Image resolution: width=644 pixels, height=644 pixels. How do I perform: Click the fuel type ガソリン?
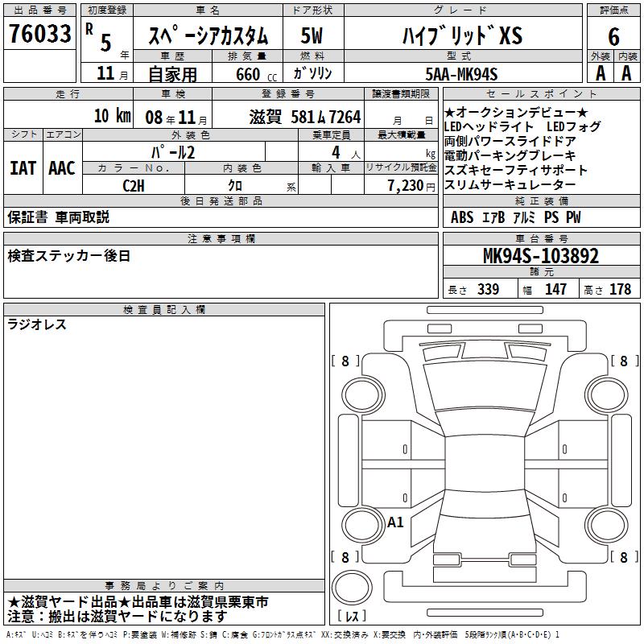pos(312,73)
